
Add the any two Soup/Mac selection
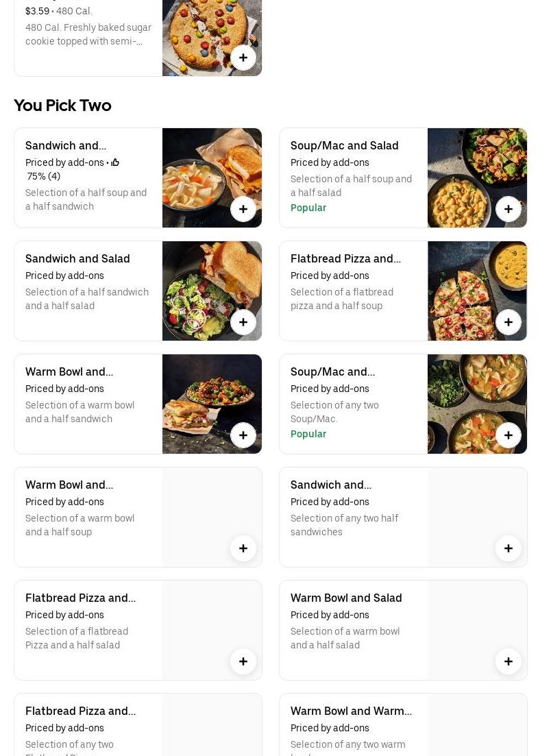pyautogui.click(x=509, y=435)
